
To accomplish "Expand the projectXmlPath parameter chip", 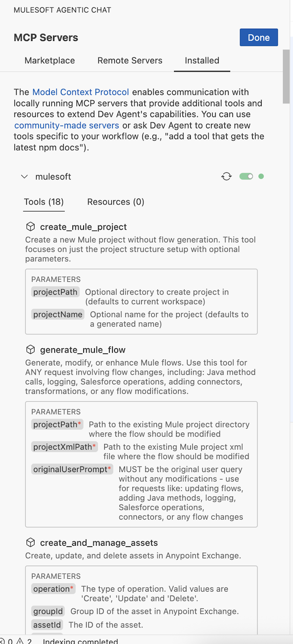I will [x=64, y=447].
